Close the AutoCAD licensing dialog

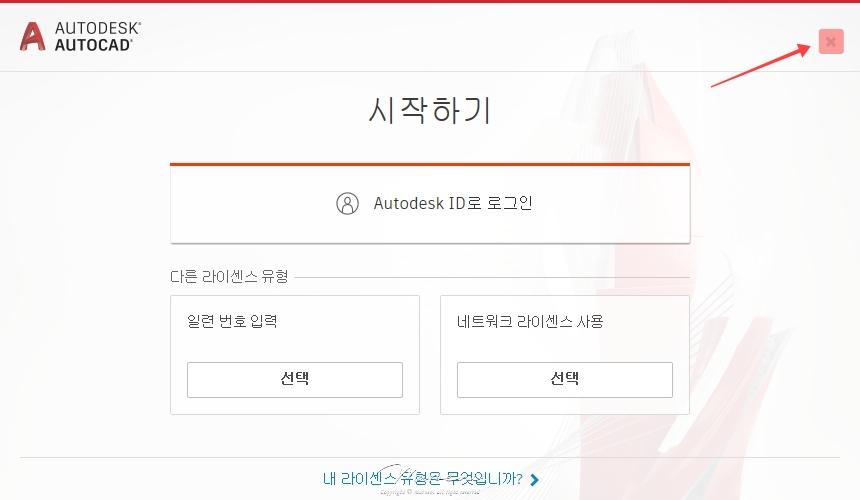[830, 42]
